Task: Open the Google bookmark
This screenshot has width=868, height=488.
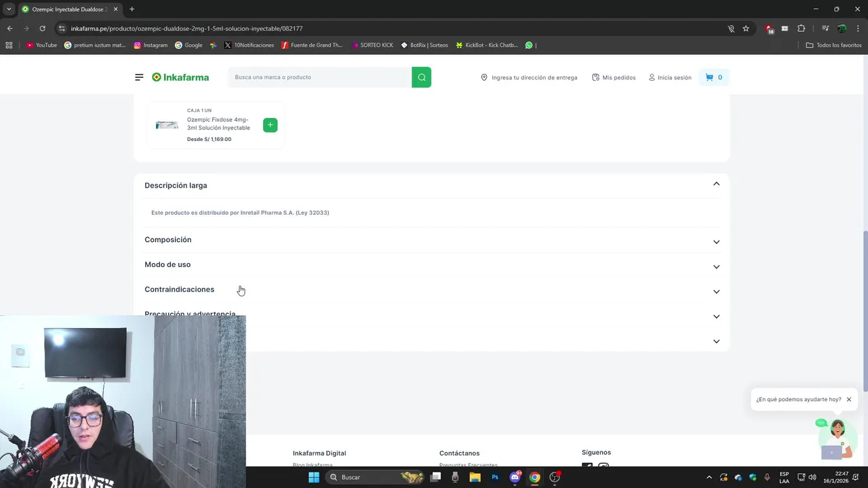Action: (189, 45)
